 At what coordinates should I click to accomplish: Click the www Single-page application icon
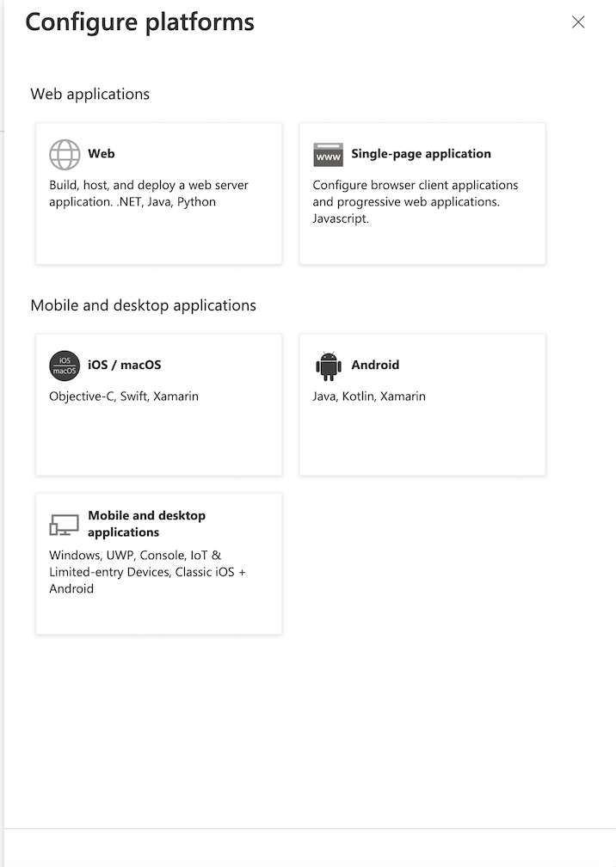point(325,154)
